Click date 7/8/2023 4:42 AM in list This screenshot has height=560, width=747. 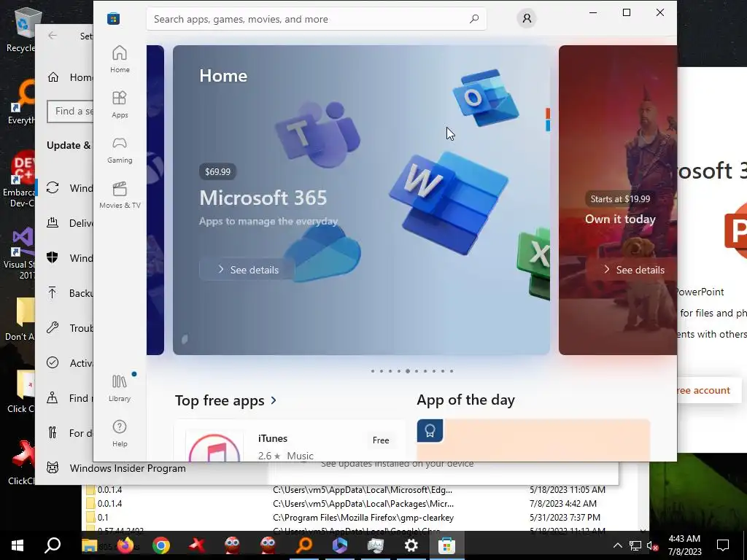point(563,503)
